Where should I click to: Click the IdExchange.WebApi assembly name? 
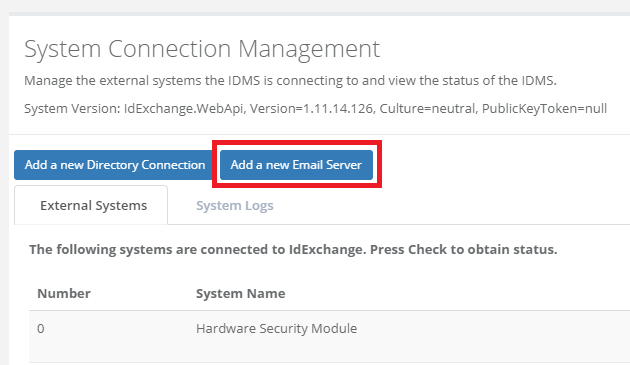tap(185, 109)
